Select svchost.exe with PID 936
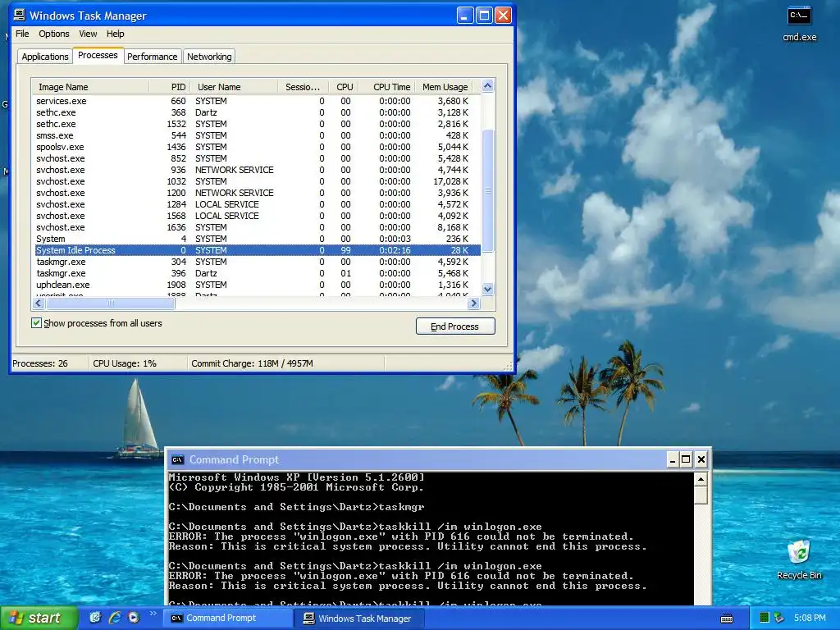The width and height of the screenshot is (840, 630). click(x=256, y=170)
